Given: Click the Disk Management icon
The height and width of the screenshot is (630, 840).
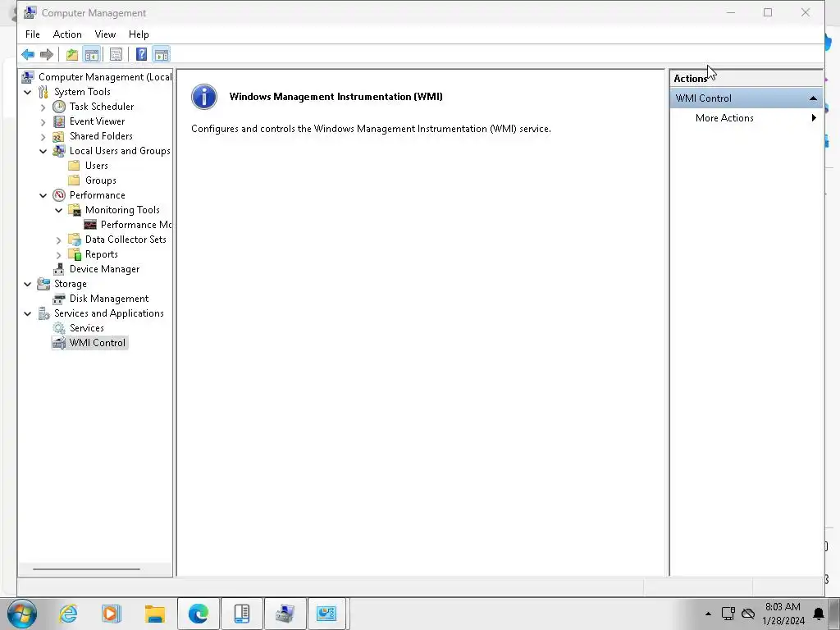Looking at the screenshot, I should coord(59,299).
